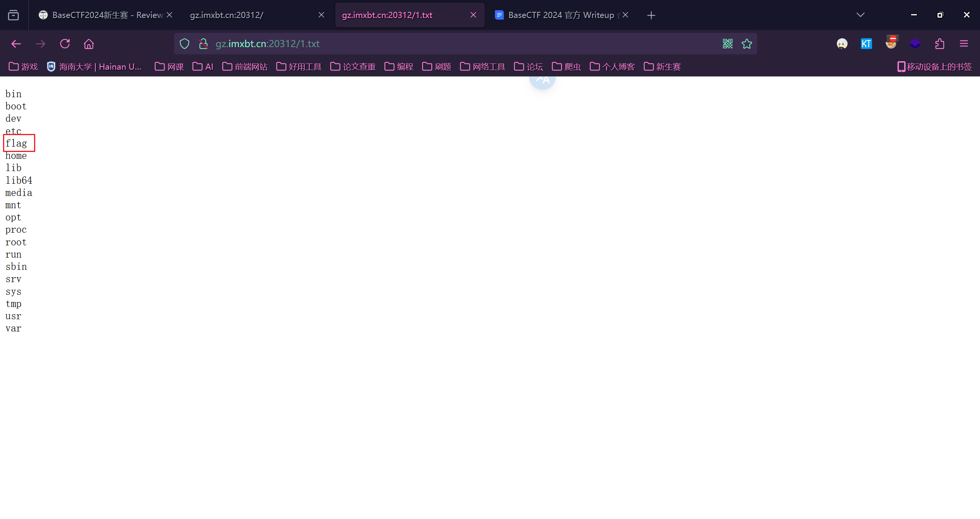Image resolution: width=980 pixels, height=519 pixels.
Task: Open a new tab with plus button
Action: [x=651, y=15]
